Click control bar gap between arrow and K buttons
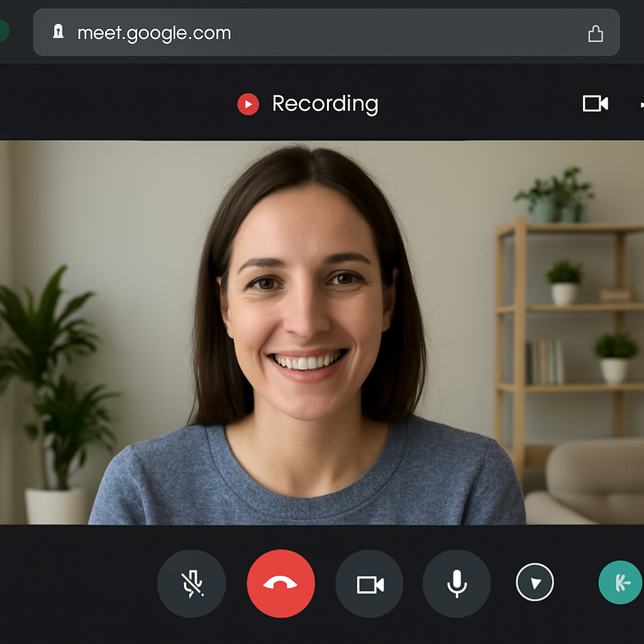The width and height of the screenshot is (644, 644). (576, 584)
